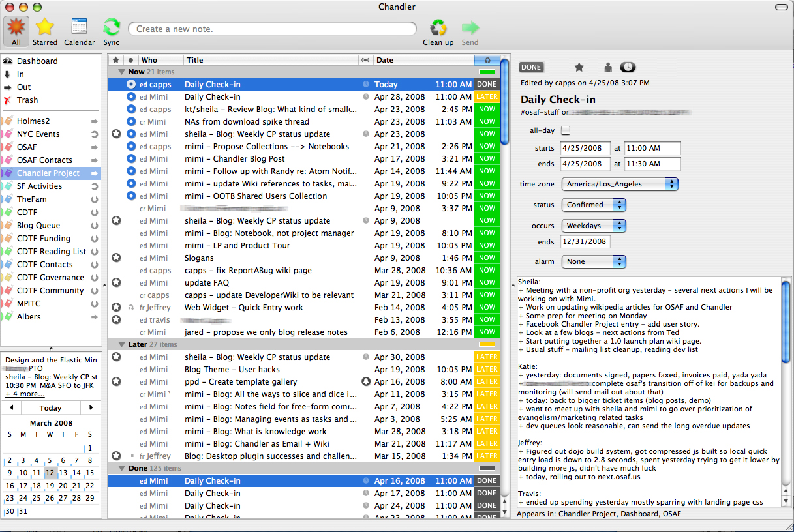Screen dimensions: 794x532
Task: Click the ends time field 11:30 AM
Action: pyautogui.click(x=652, y=164)
